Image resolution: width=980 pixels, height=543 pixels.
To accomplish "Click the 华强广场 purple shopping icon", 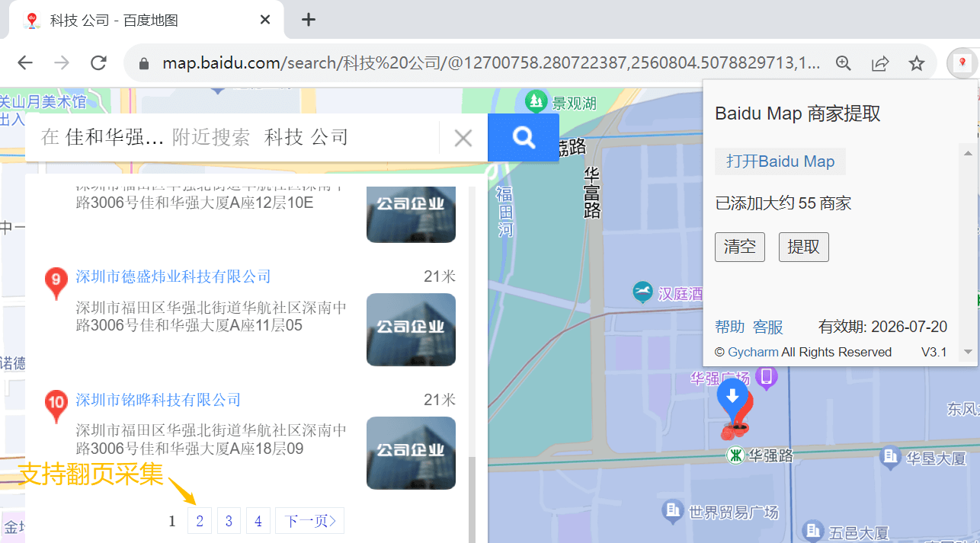I will click(767, 376).
